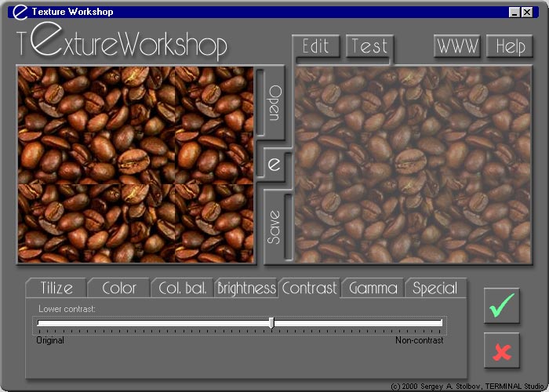Close the Texture Workshop window

tap(527, 13)
